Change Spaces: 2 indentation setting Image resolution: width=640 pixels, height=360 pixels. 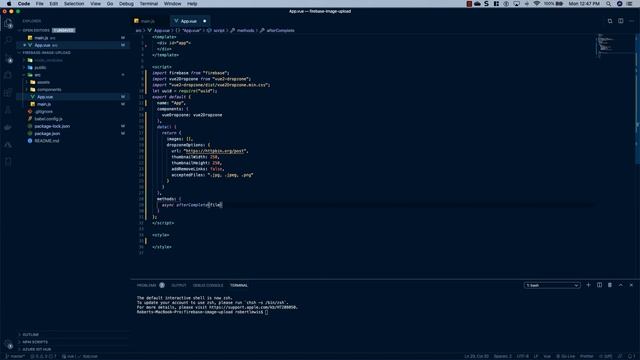(502, 356)
